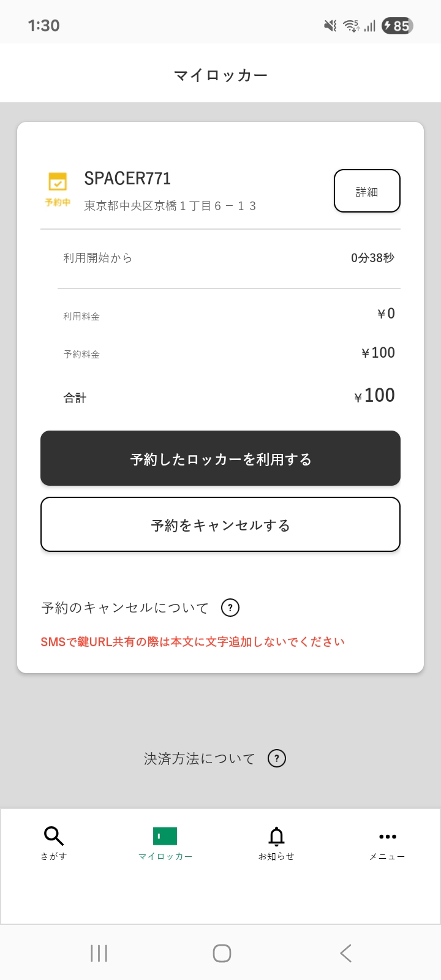Screen dimensions: 441x980
Task: Open the 詳細 details button
Action: 367,191
